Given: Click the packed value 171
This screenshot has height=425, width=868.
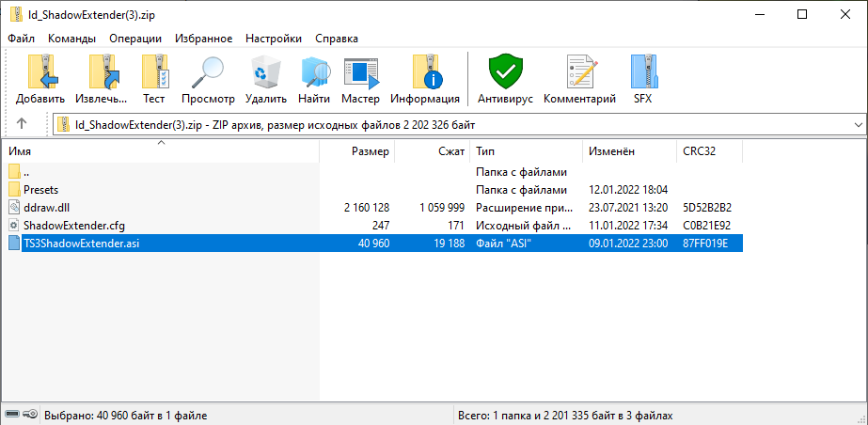Looking at the screenshot, I should [456, 226].
